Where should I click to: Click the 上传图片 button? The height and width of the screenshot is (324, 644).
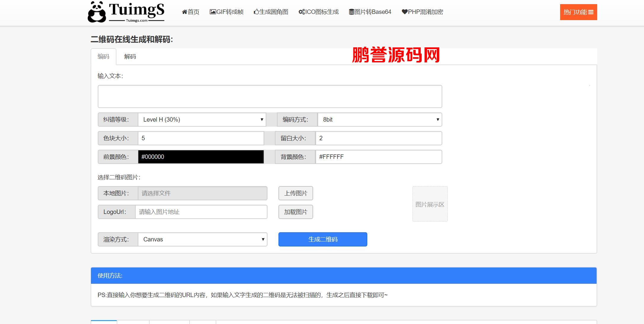click(x=296, y=193)
